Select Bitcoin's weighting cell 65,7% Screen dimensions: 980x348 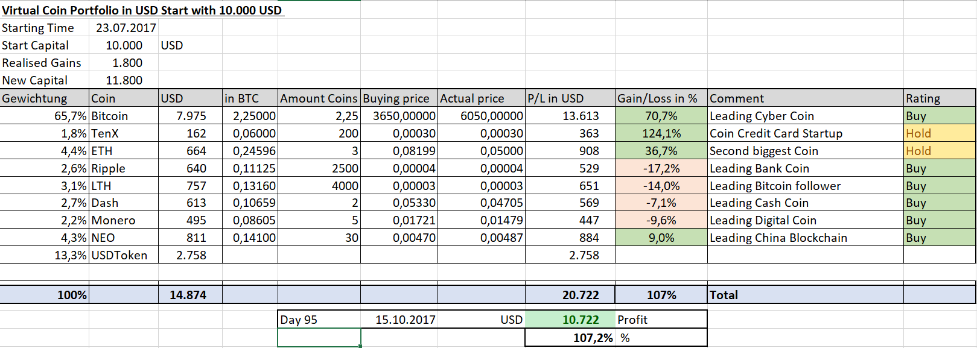coord(45,116)
